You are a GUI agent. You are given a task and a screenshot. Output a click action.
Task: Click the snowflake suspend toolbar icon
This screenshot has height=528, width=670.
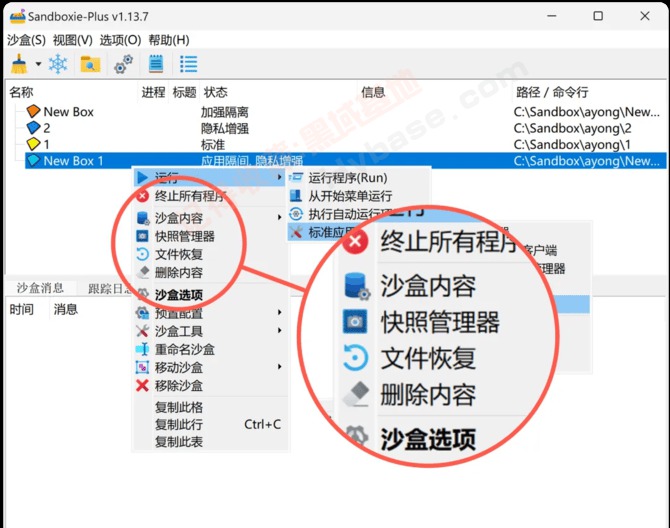(x=58, y=64)
